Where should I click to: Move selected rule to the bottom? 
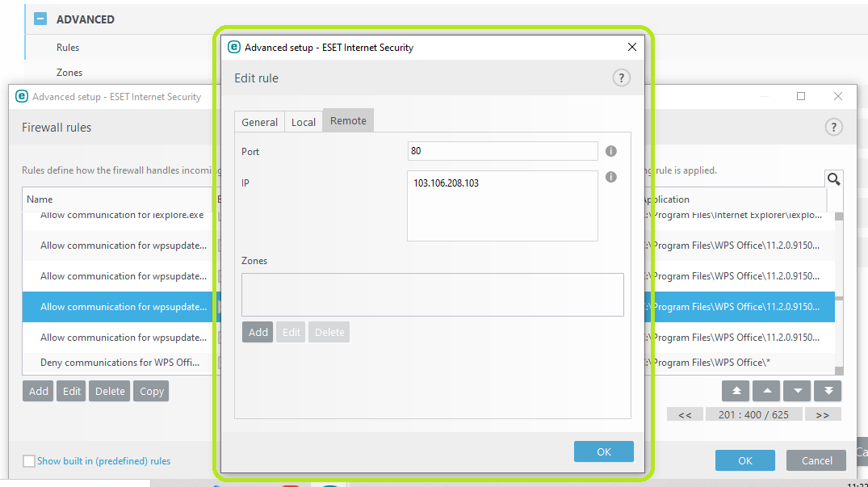[828, 391]
